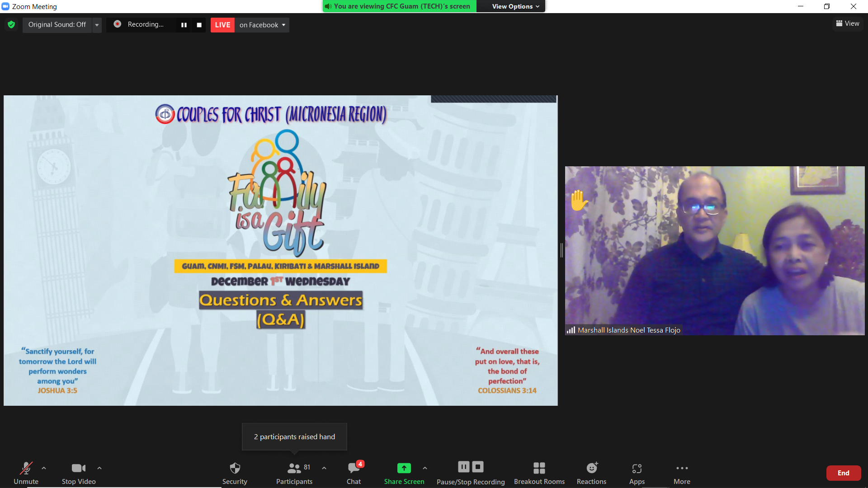Click the Chat unread badge showing 4
Image resolution: width=868 pixels, height=488 pixels.
[x=360, y=464]
